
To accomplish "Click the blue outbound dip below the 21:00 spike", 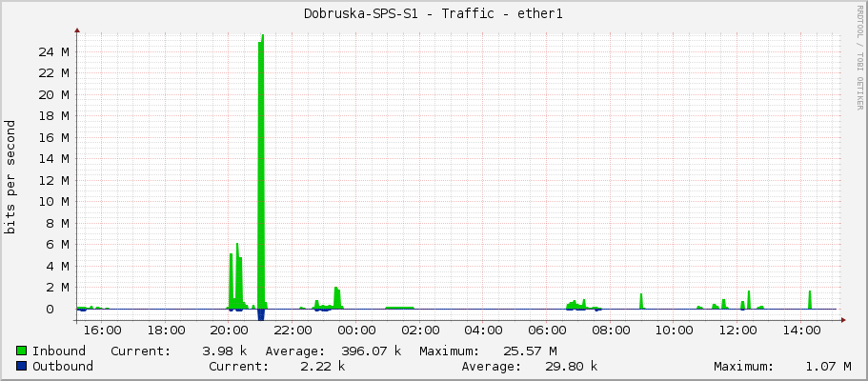I will pyautogui.click(x=261, y=314).
